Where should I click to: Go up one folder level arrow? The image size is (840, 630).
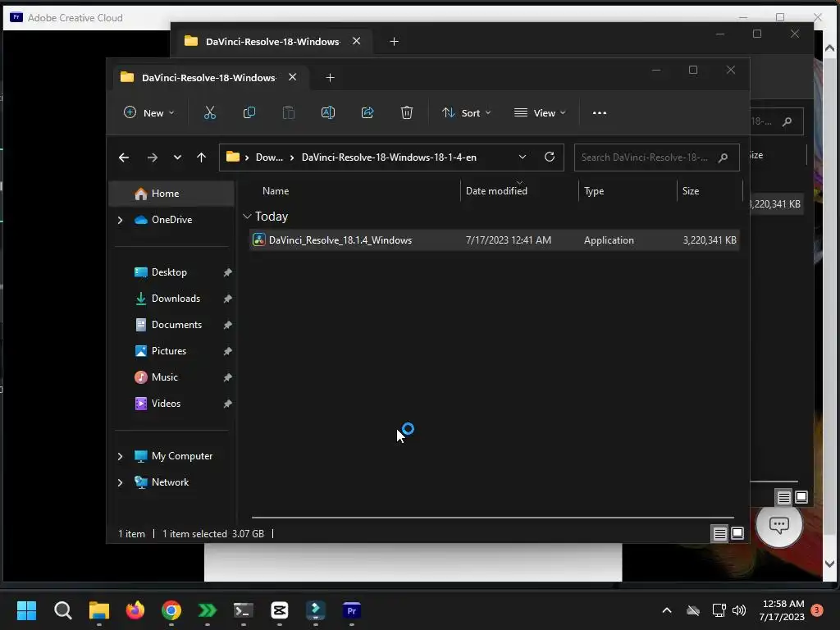pos(202,157)
